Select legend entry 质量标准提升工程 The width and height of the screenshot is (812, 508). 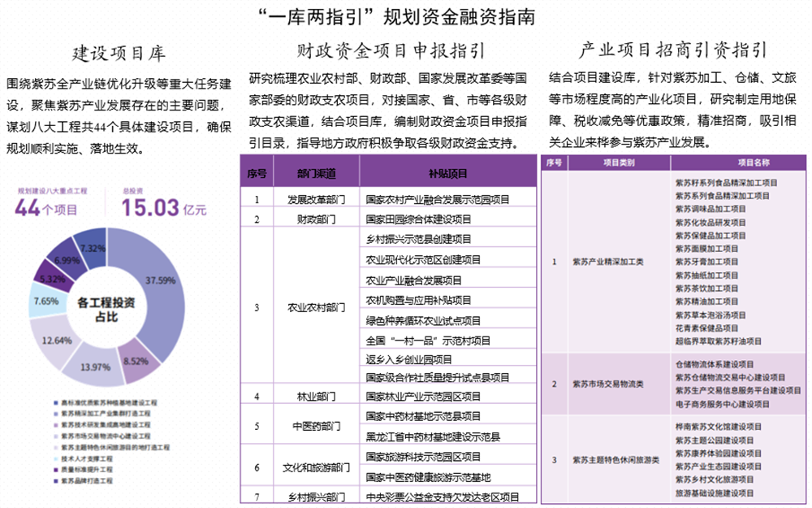click(87, 470)
